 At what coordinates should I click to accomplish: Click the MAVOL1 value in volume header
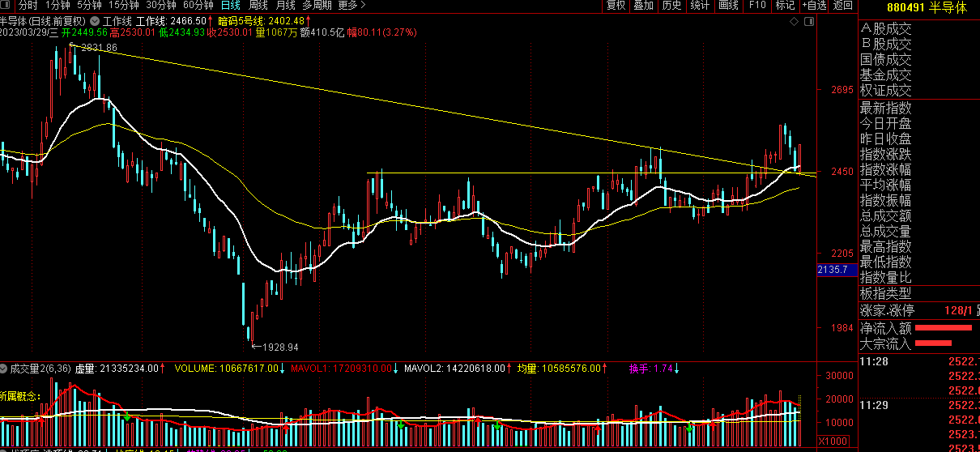pos(341,369)
